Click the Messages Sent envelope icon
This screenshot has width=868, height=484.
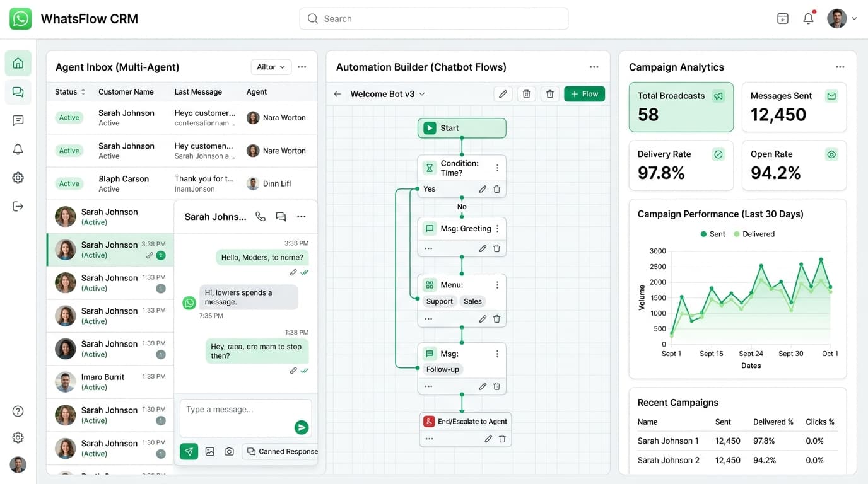(x=831, y=96)
